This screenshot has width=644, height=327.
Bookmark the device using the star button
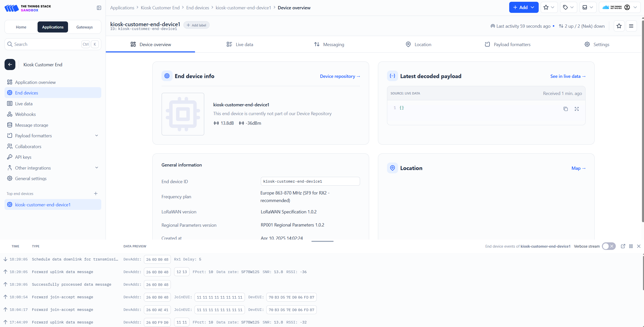click(619, 26)
